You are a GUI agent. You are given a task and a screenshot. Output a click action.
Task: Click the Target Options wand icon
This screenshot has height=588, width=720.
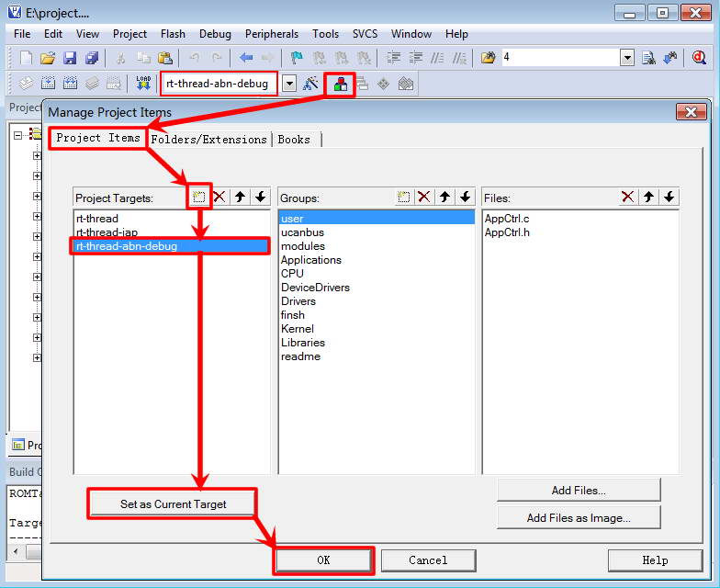[x=311, y=84]
